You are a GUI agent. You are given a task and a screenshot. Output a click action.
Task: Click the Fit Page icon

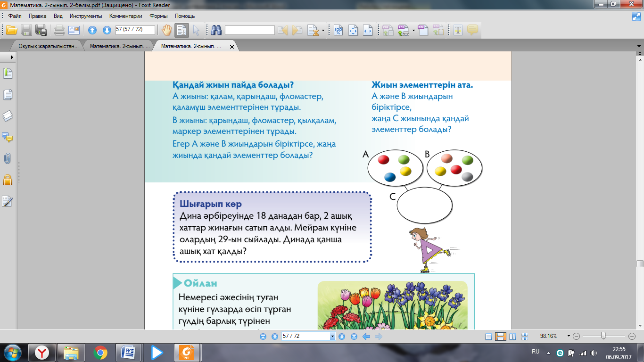[x=353, y=31]
